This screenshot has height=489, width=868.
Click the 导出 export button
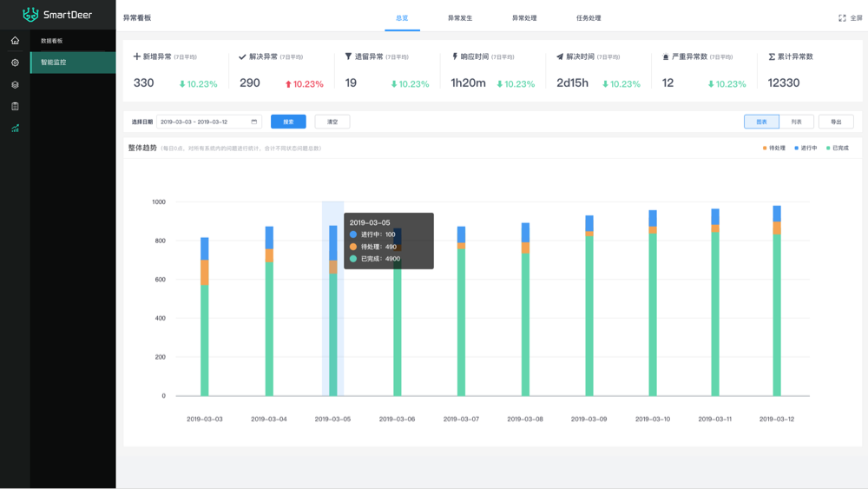coord(836,122)
